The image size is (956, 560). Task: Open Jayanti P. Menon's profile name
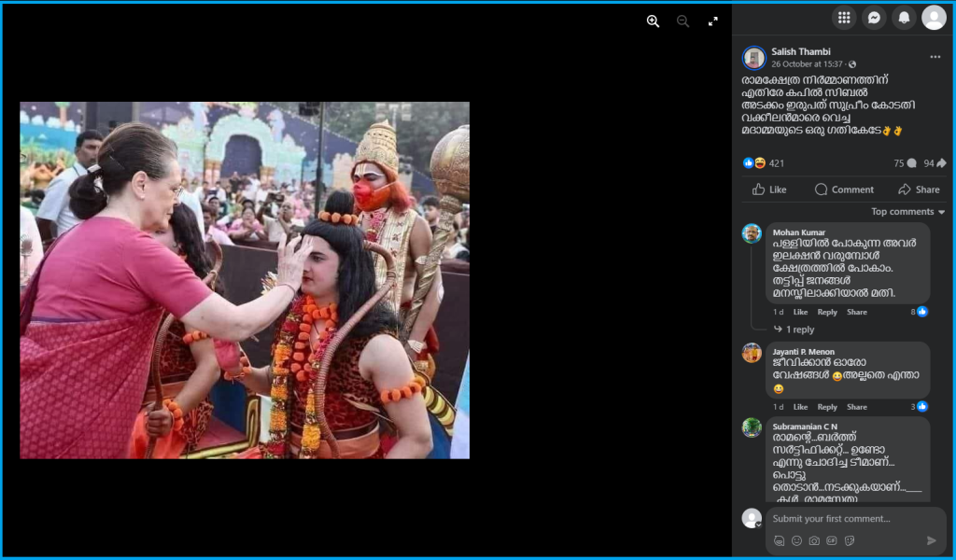pos(804,352)
